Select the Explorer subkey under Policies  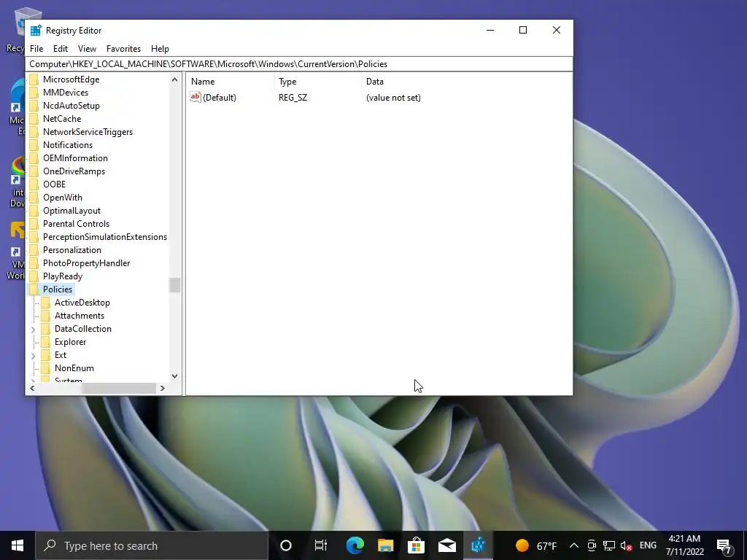tap(71, 342)
